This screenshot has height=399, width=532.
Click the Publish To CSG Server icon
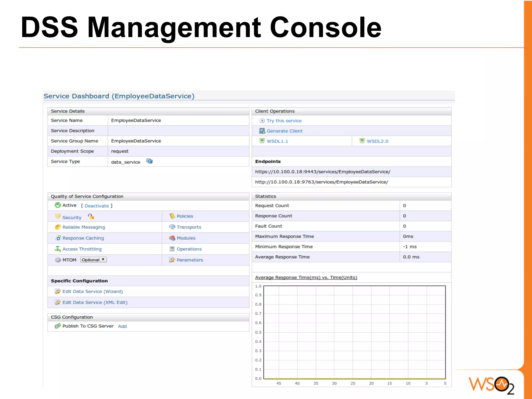[58, 326]
